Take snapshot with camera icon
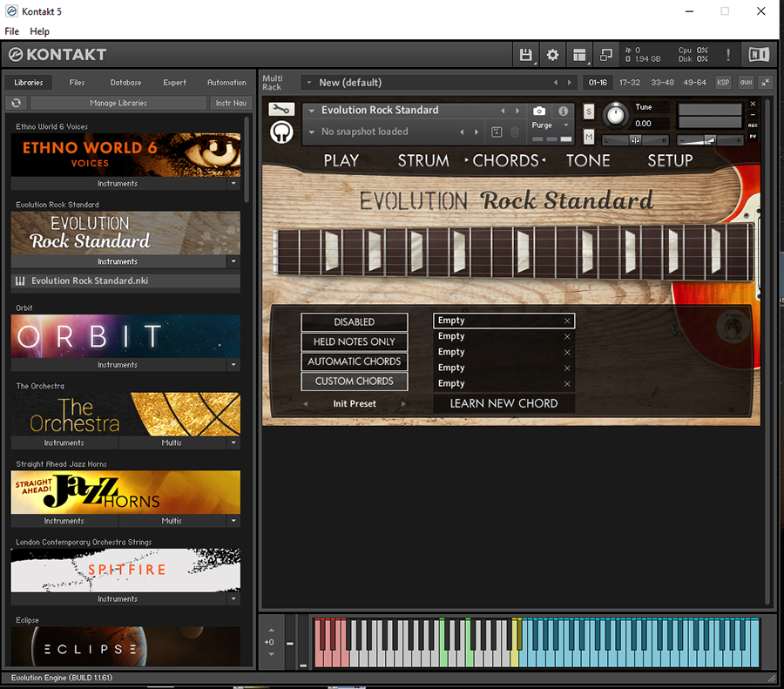The width and height of the screenshot is (784, 689). tap(539, 111)
